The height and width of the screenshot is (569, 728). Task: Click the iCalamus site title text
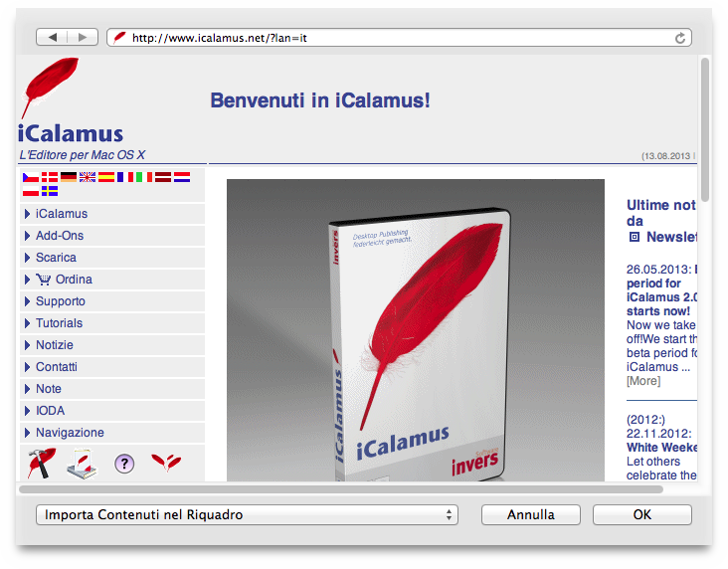coord(71,133)
